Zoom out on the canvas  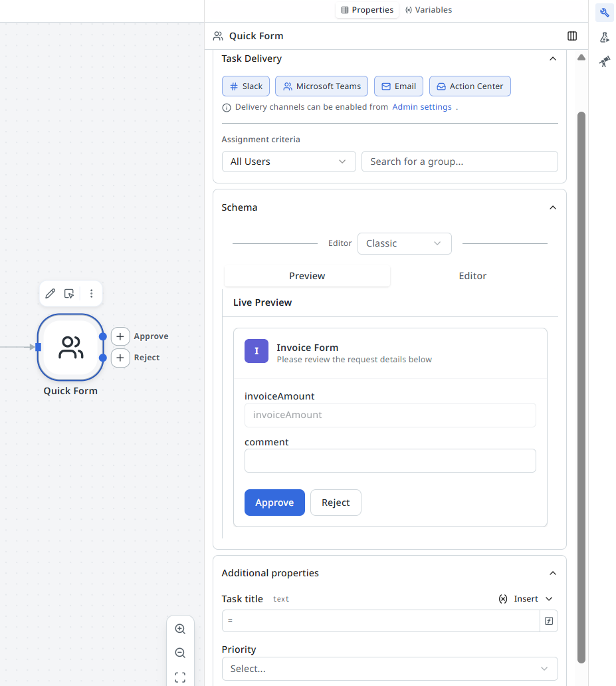[x=180, y=653]
